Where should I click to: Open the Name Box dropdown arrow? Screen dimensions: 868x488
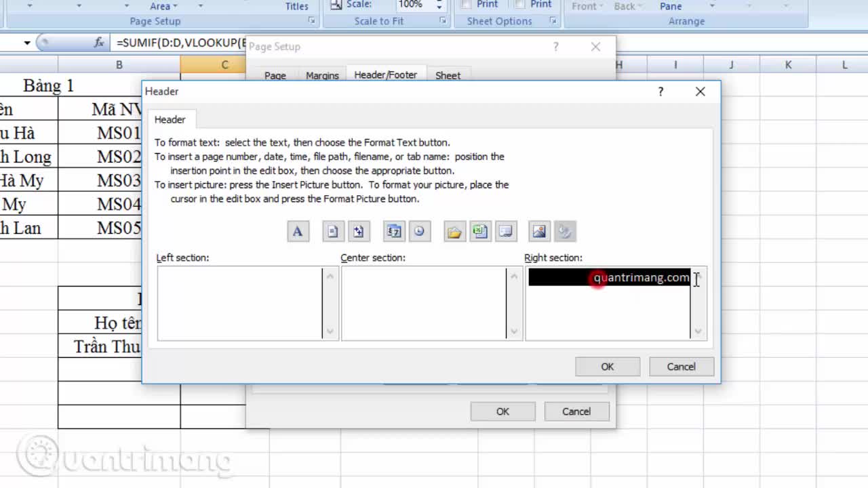tap(27, 43)
